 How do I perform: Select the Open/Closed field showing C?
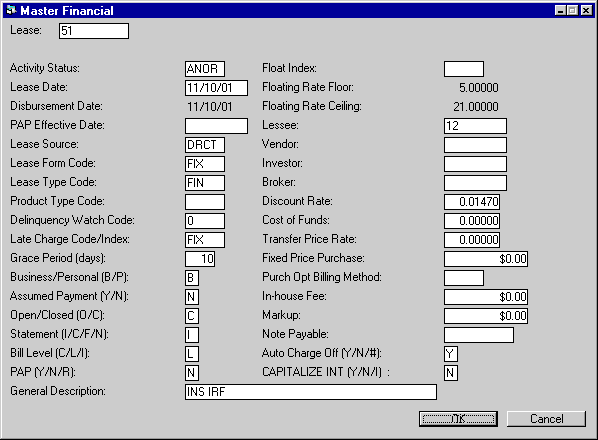click(192, 316)
